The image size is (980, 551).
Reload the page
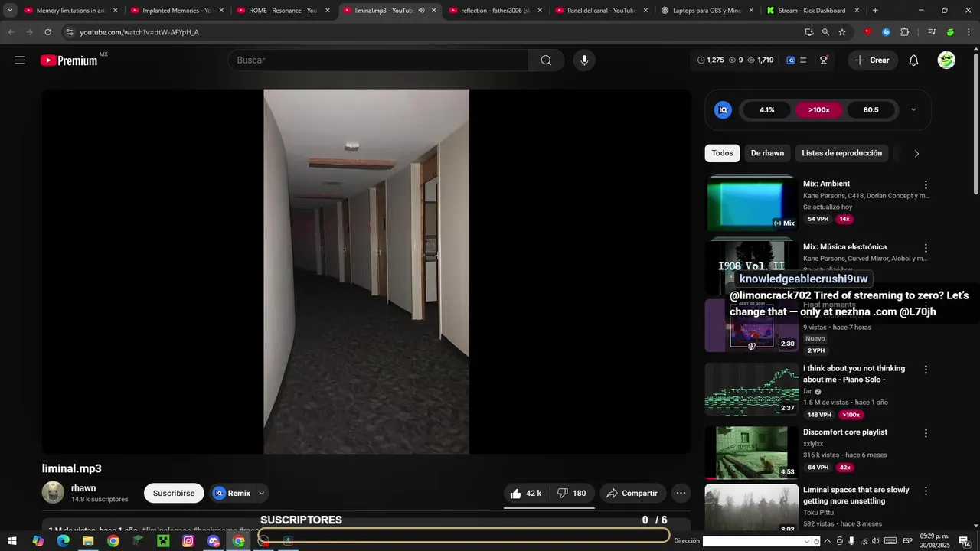pyautogui.click(x=47, y=32)
